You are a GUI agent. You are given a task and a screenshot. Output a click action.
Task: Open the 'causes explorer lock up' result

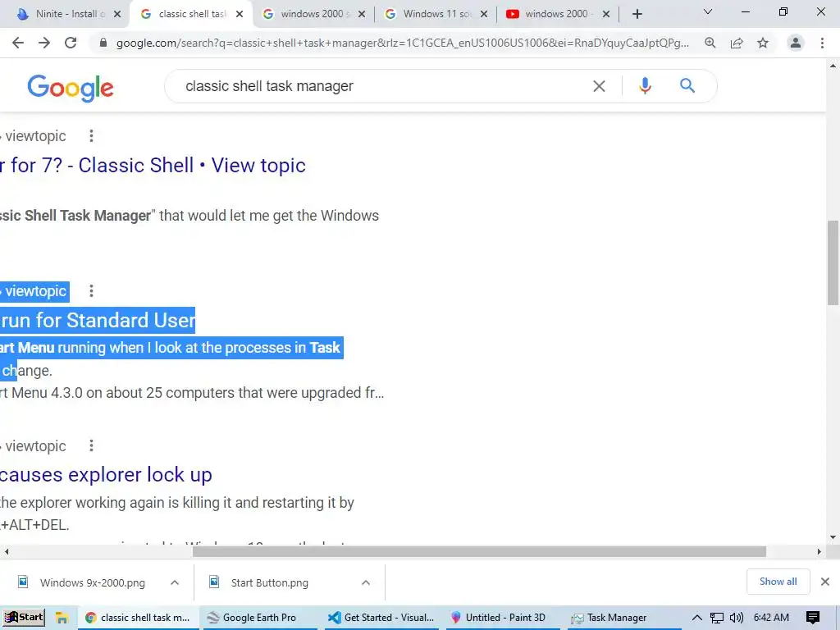(106, 475)
